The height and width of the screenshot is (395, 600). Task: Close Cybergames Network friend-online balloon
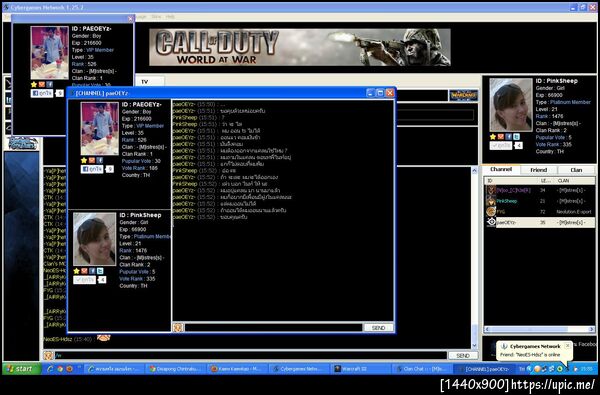click(x=567, y=346)
